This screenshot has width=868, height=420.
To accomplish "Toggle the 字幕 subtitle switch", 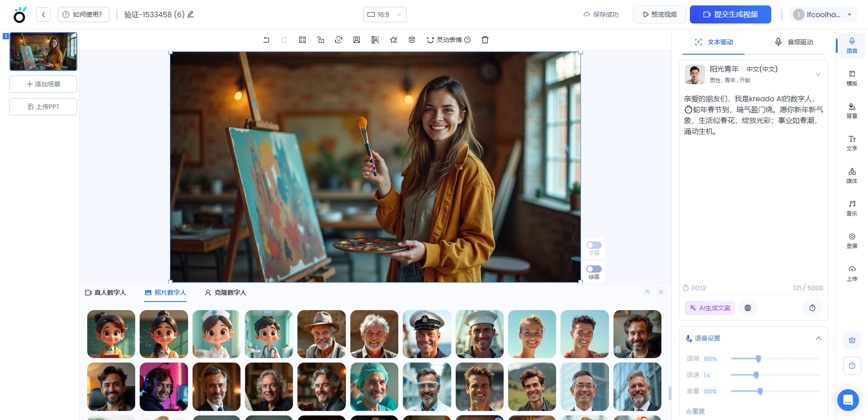I will (x=594, y=245).
